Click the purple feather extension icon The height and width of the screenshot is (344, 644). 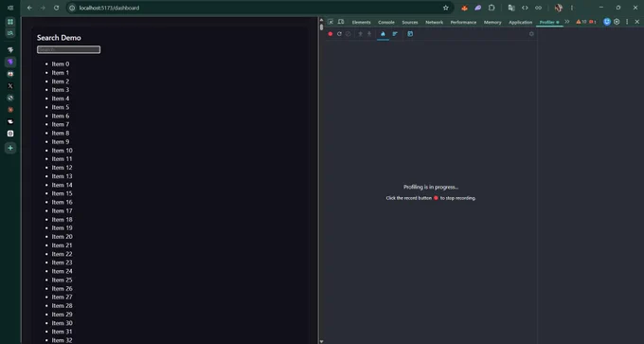point(478,8)
